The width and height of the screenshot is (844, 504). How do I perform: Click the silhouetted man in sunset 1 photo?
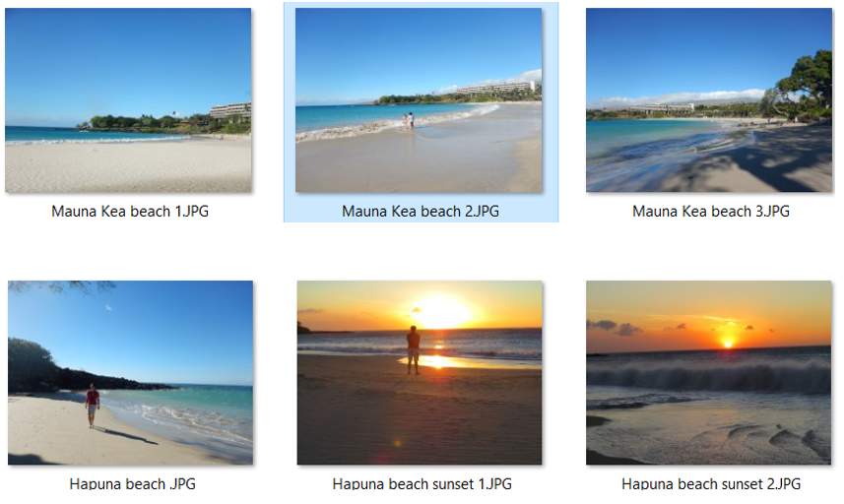(x=413, y=350)
